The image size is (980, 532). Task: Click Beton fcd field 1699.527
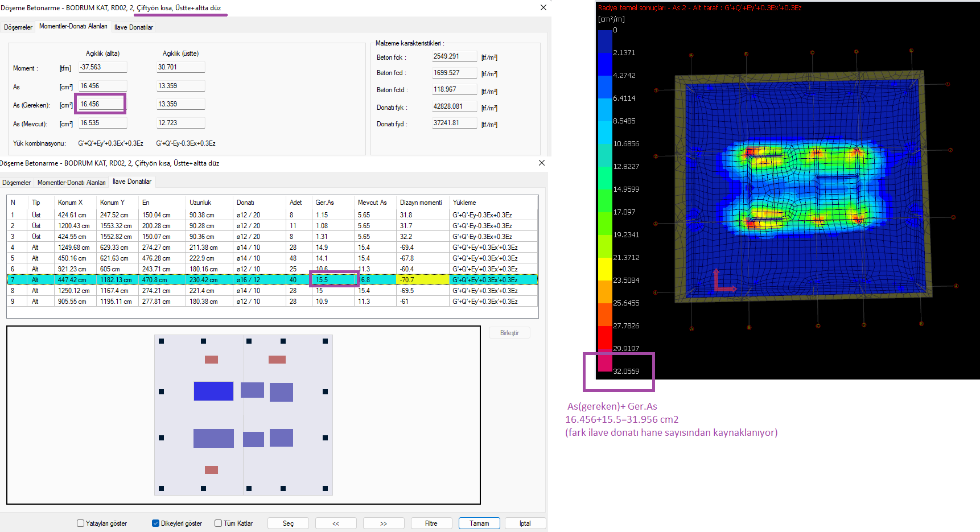(x=454, y=73)
